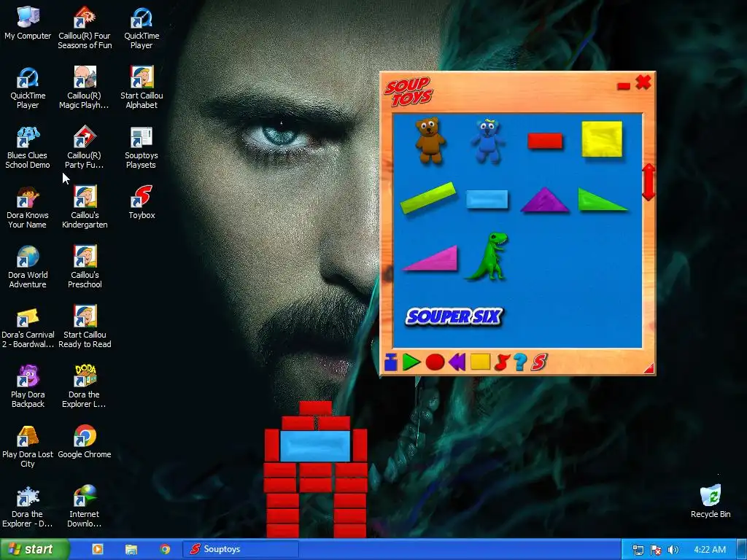Select the Recycle Bin icon

pyautogui.click(x=711, y=502)
